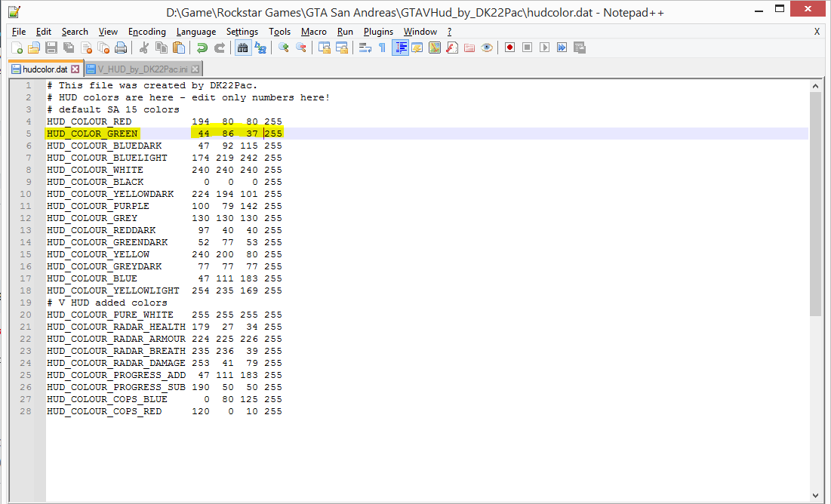Open the Run menu
Image resolution: width=831 pixels, height=504 pixels.
(x=345, y=32)
